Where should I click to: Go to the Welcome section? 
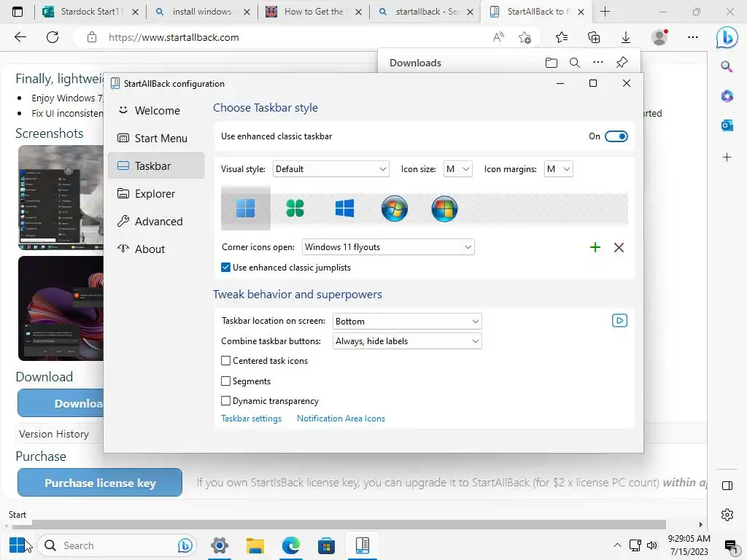pos(156,111)
